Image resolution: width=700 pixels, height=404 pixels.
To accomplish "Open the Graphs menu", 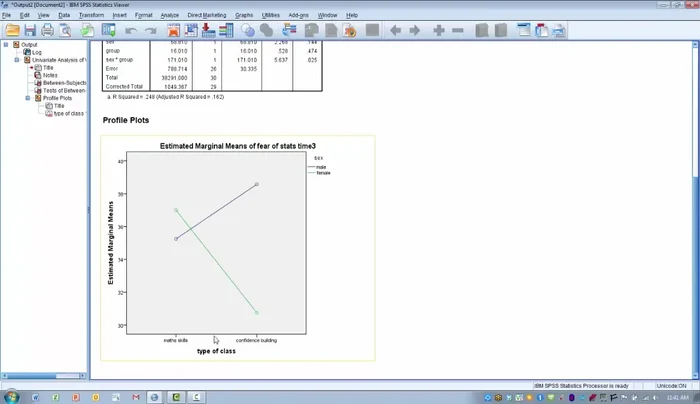I will pos(244,15).
